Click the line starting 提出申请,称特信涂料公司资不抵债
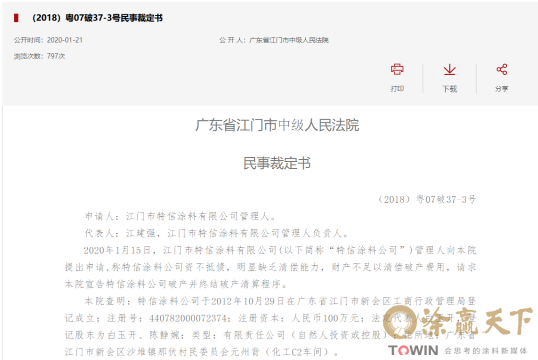The height and width of the screenshot is (360, 538). click(270, 267)
